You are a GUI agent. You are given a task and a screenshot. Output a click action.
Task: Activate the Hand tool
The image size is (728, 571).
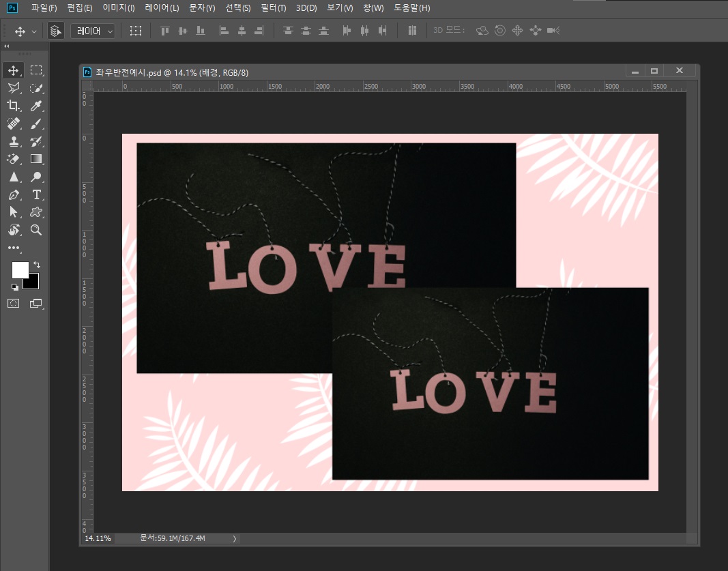coord(14,230)
